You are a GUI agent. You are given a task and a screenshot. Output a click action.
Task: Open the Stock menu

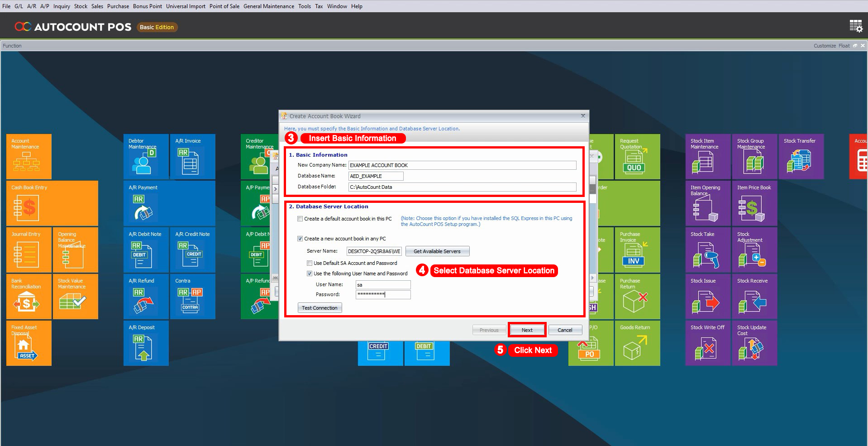click(81, 6)
